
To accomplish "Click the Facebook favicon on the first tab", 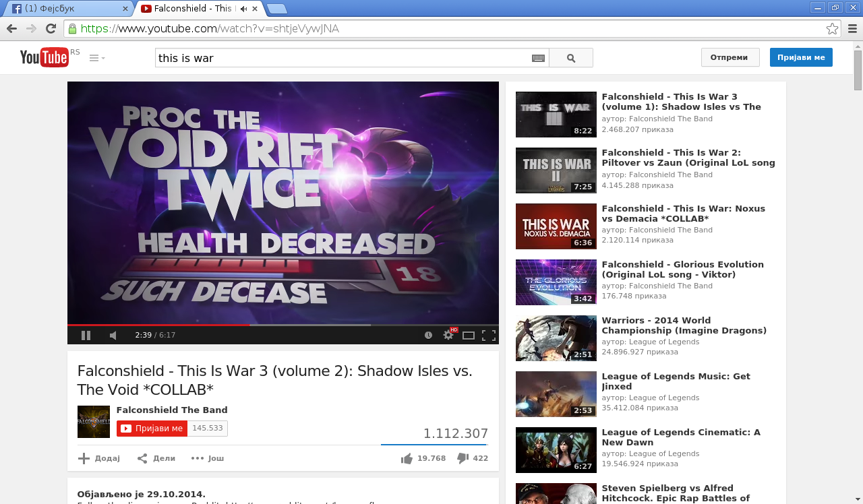I will point(17,9).
